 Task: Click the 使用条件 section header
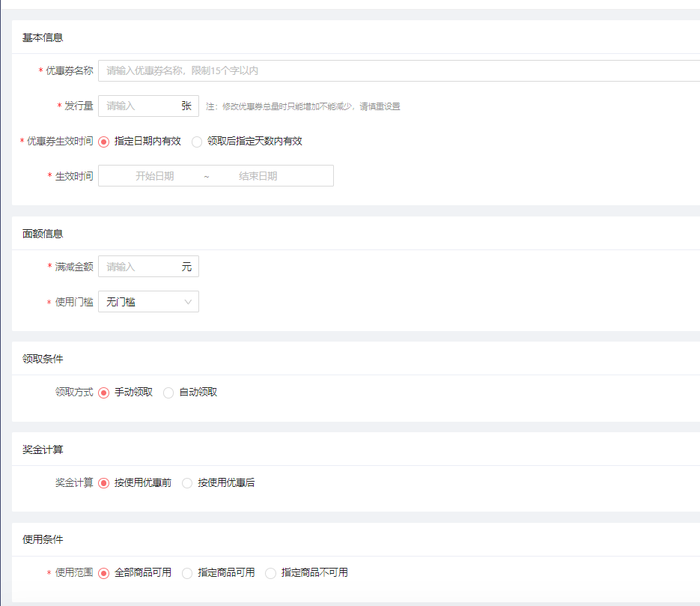click(x=43, y=539)
